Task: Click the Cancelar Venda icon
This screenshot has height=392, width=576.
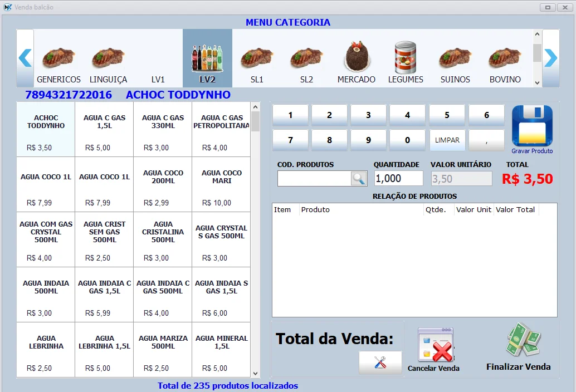Action: click(x=435, y=345)
